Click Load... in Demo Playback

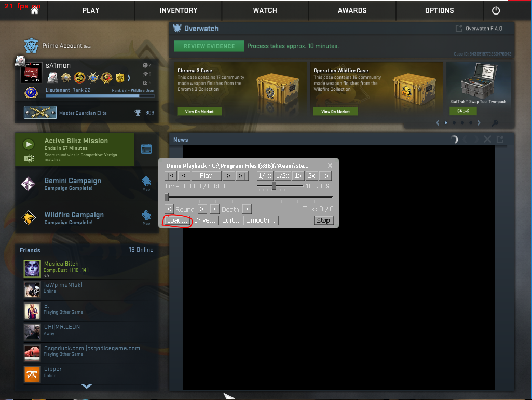point(177,220)
